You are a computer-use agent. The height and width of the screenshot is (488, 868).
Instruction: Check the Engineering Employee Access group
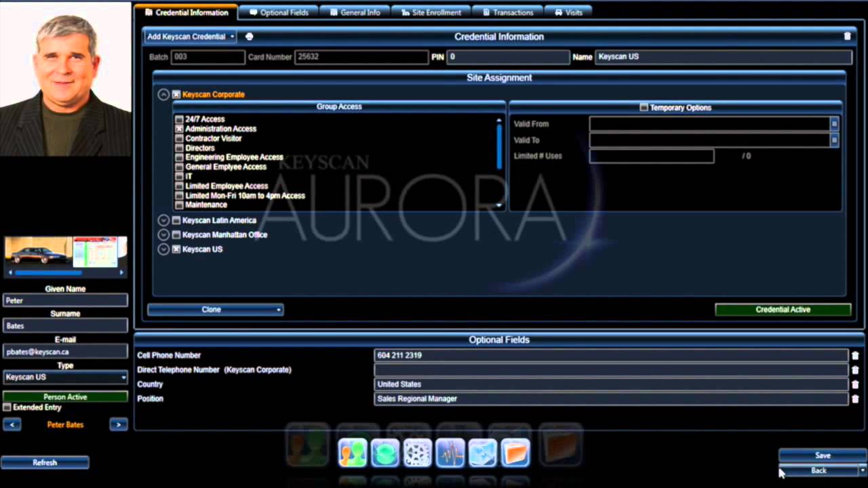coord(179,157)
